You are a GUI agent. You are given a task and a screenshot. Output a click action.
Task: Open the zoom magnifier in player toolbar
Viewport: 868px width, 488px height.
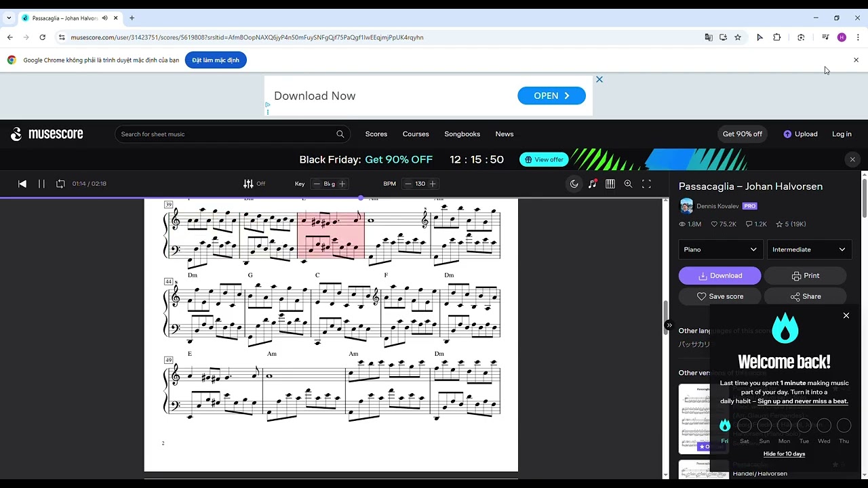click(x=628, y=184)
